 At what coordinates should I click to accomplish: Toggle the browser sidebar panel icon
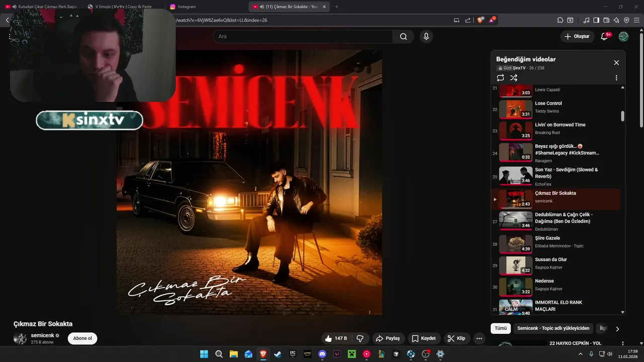(x=596, y=20)
